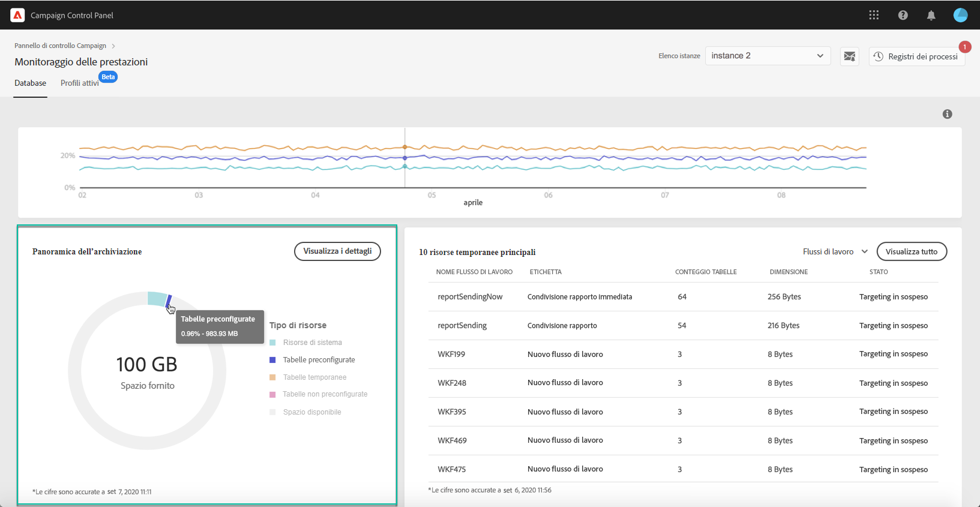Open the app switcher grid icon
980x507 pixels.
click(874, 15)
